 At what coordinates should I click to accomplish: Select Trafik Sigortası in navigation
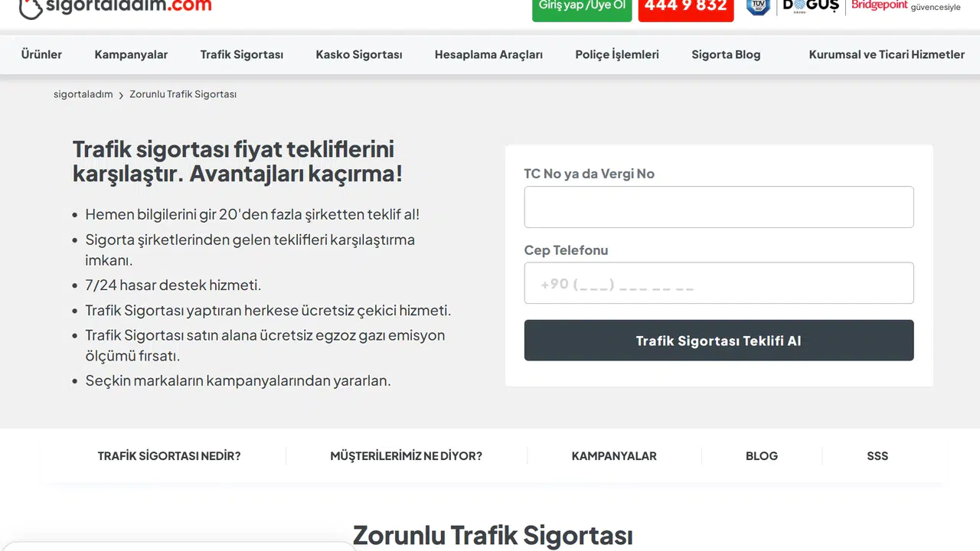241,54
